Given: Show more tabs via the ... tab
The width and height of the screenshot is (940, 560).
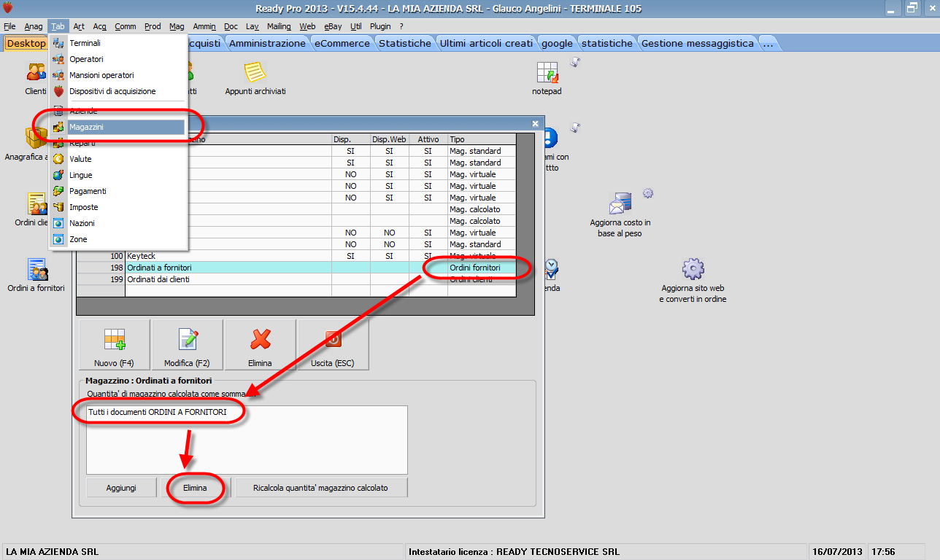Looking at the screenshot, I should pyautogui.click(x=768, y=43).
